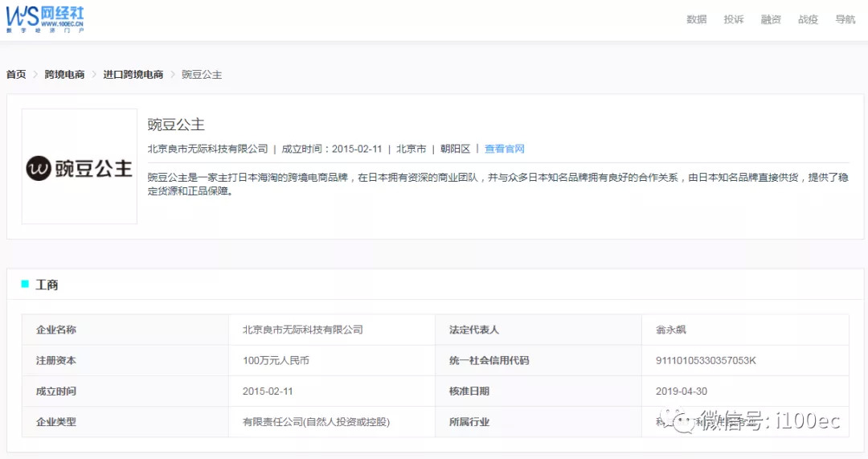Click 豌豆公主 at the end of the breadcrumb
868x459 pixels.
(202, 74)
